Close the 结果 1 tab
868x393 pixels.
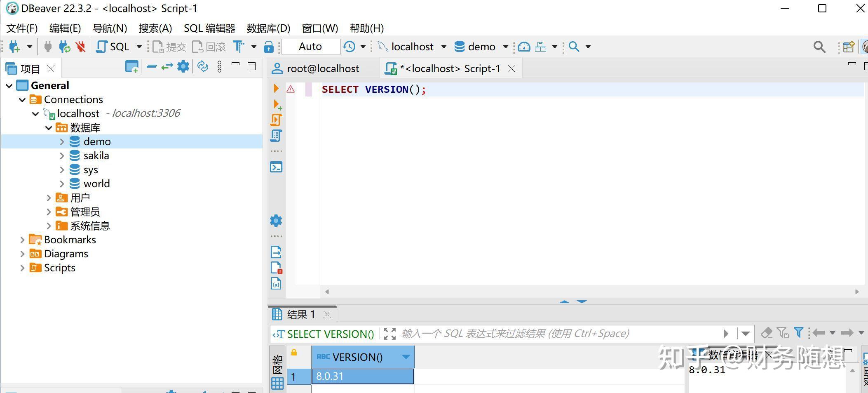pyautogui.click(x=327, y=315)
